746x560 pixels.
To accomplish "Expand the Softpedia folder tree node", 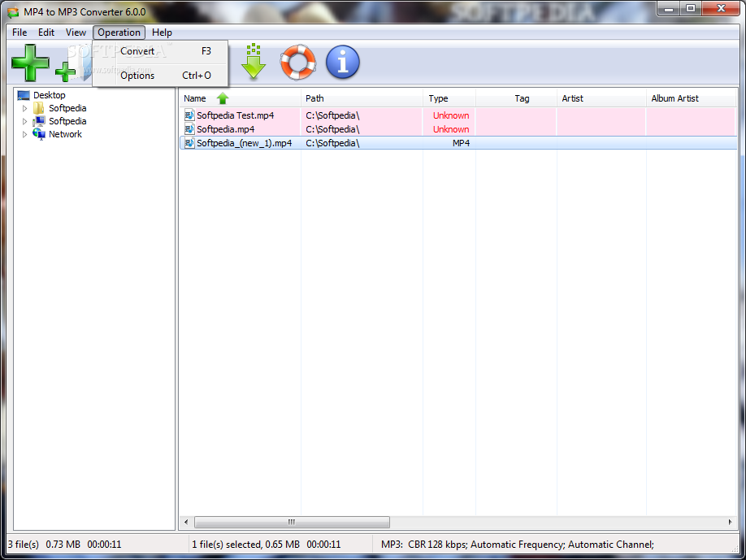I will pyautogui.click(x=24, y=108).
